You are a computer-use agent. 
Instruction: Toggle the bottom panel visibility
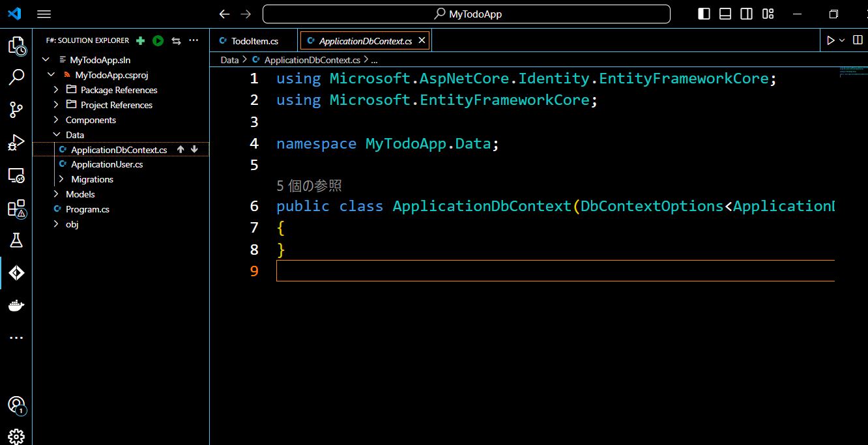click(725, 14)
